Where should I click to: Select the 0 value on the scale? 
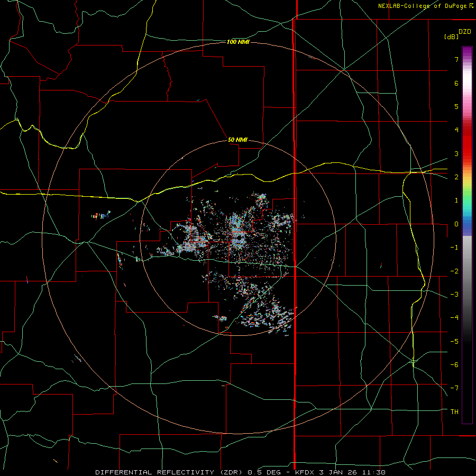456,224
